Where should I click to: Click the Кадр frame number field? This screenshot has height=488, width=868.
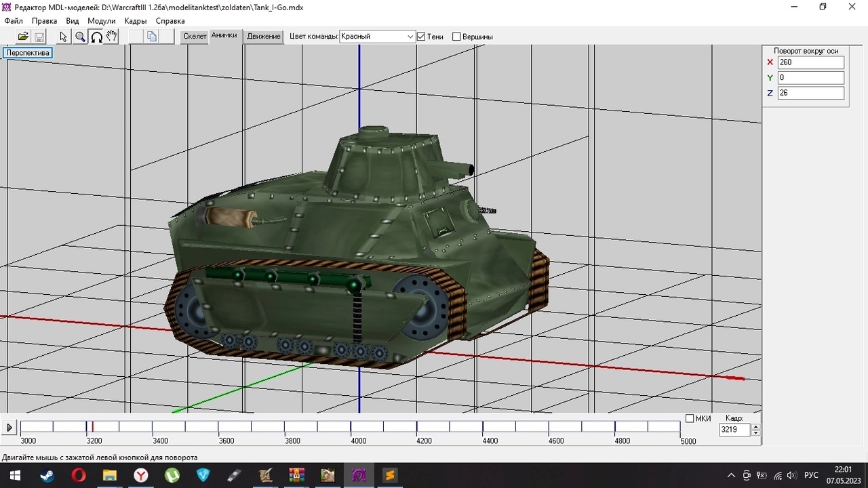point(735,430)
